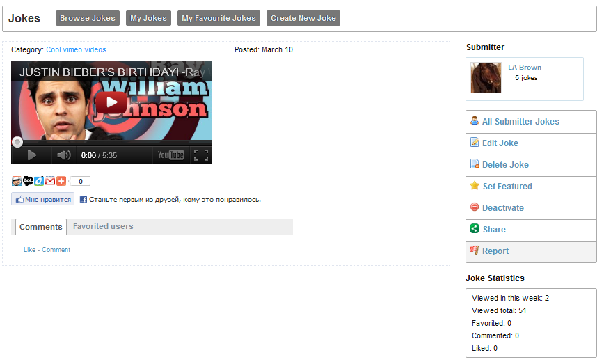Click the red Deactivate icon

475,207
